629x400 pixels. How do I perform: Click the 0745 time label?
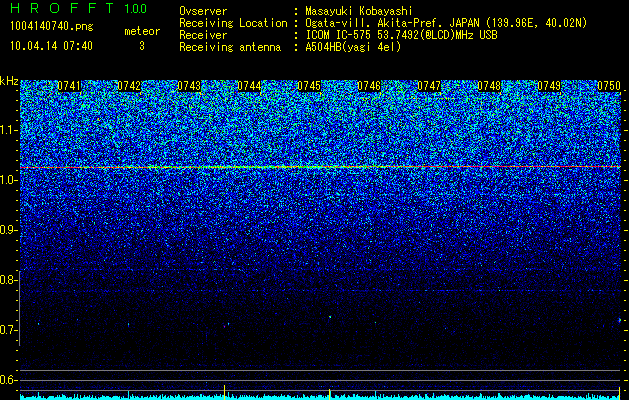pos(309,86)
